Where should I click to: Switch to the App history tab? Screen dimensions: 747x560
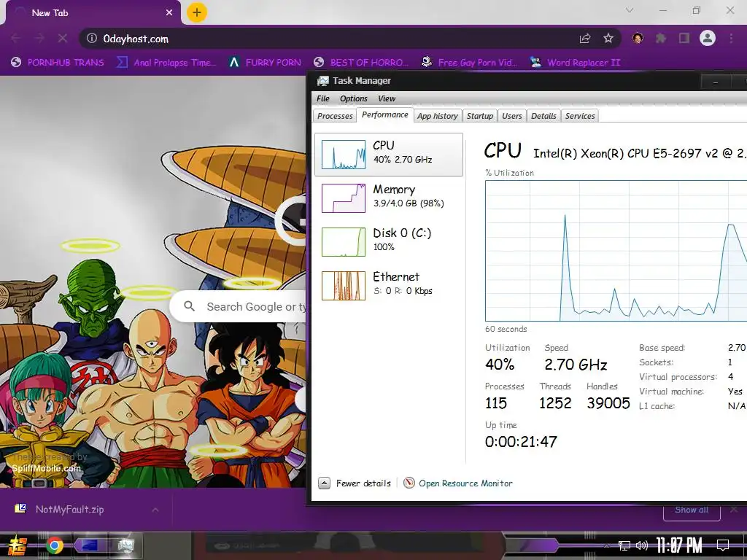click(438, 116)
